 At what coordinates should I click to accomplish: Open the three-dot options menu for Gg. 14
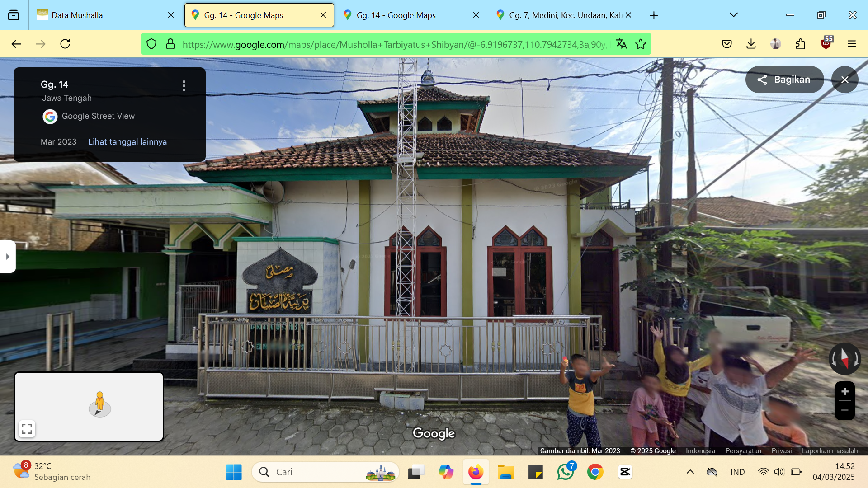click(184, 86)
